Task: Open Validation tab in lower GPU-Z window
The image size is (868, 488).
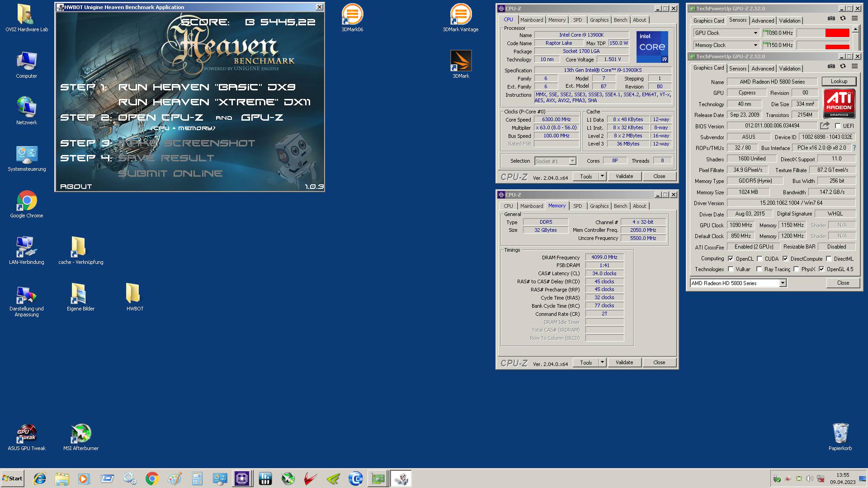Action: (789, 69)
